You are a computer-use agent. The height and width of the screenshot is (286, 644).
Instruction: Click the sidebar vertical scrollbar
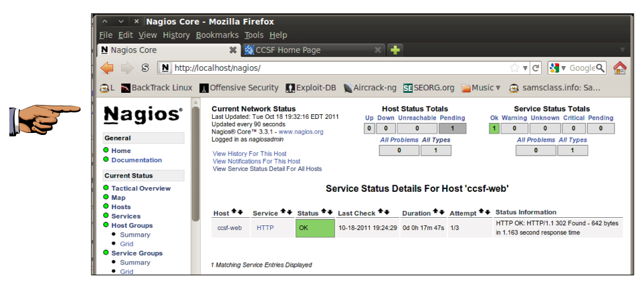tap(195, 164)
